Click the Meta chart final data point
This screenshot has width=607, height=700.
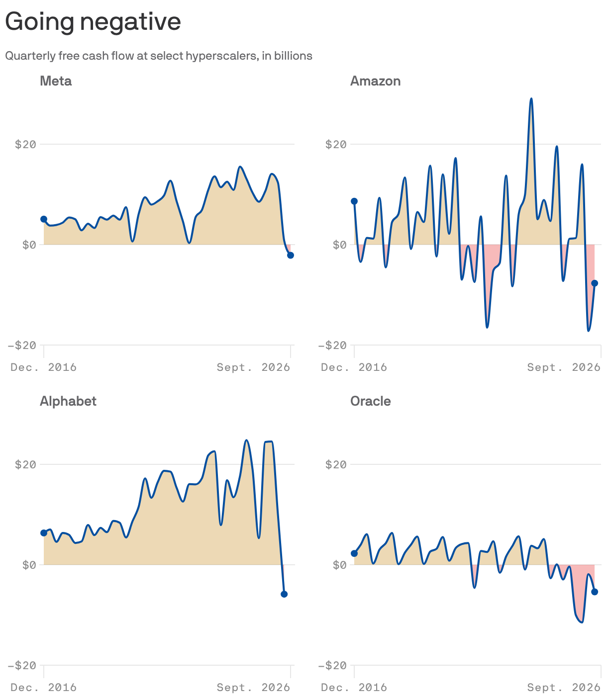(291, 255)
